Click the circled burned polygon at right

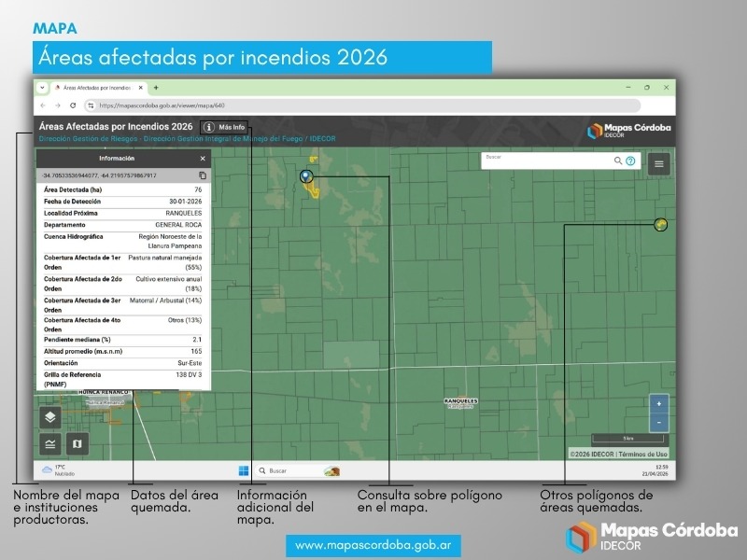pyautogui.click(x=660, y=224)
